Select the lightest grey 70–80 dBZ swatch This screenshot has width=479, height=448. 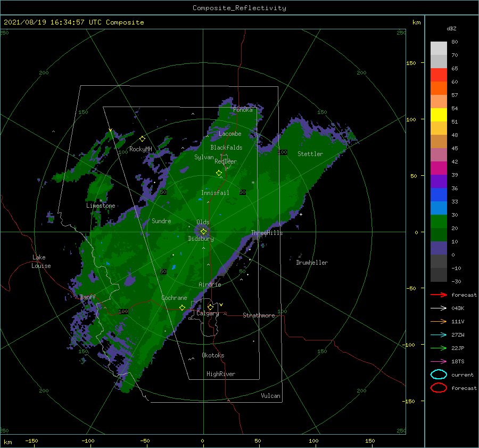(x=439, y=48)
